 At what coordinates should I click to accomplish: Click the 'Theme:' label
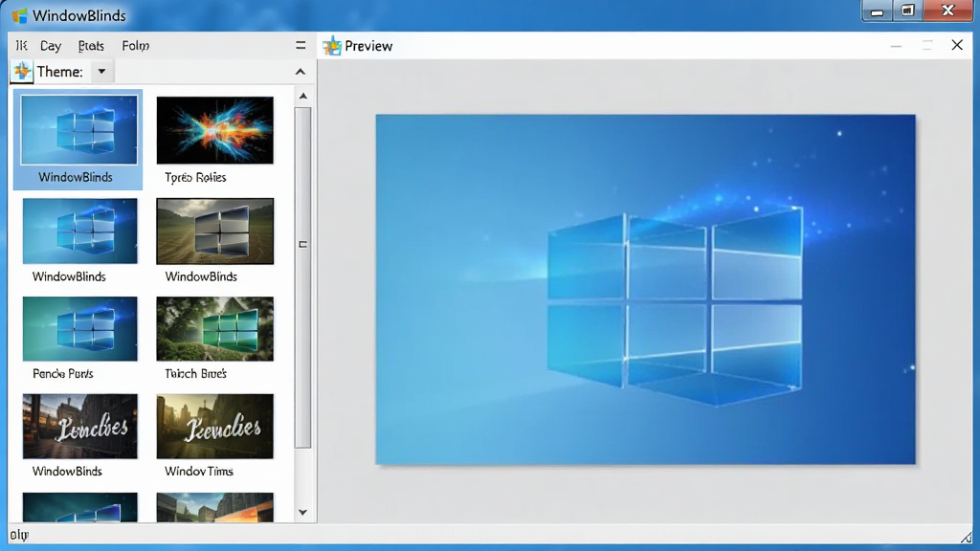(60, 72)
